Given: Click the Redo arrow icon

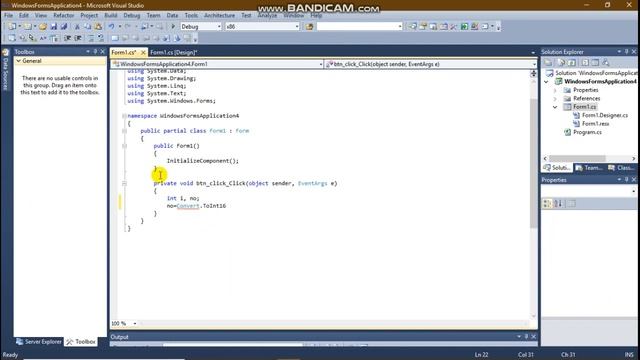Looking at the screenshot, I should 128,27.
